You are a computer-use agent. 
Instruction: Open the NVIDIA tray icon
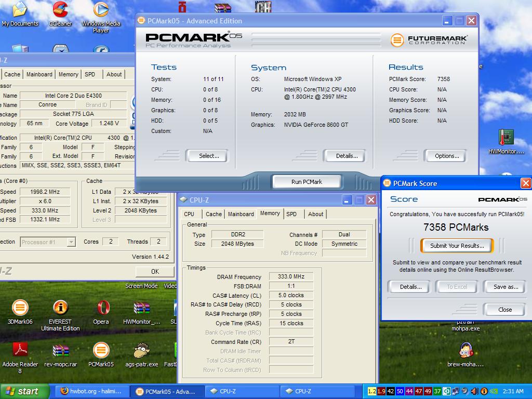click(494, 391)
